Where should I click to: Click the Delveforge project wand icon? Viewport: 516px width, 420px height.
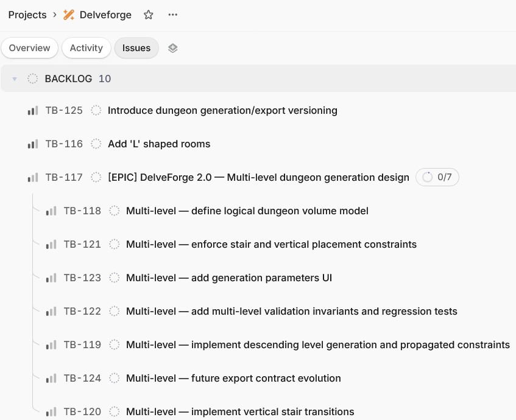point(69,15)
